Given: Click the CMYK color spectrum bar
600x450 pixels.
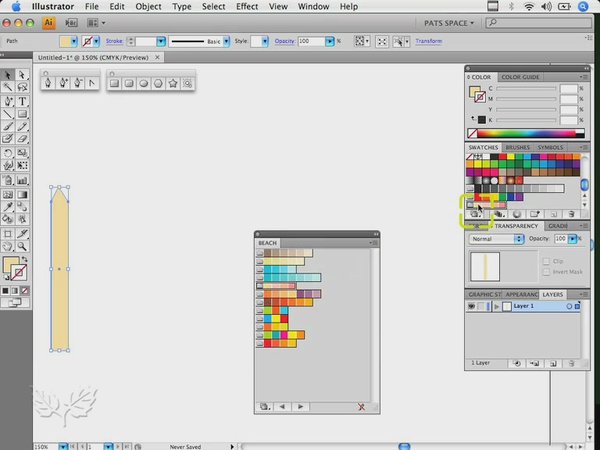Looking at the screenshot, I should 526,133.
